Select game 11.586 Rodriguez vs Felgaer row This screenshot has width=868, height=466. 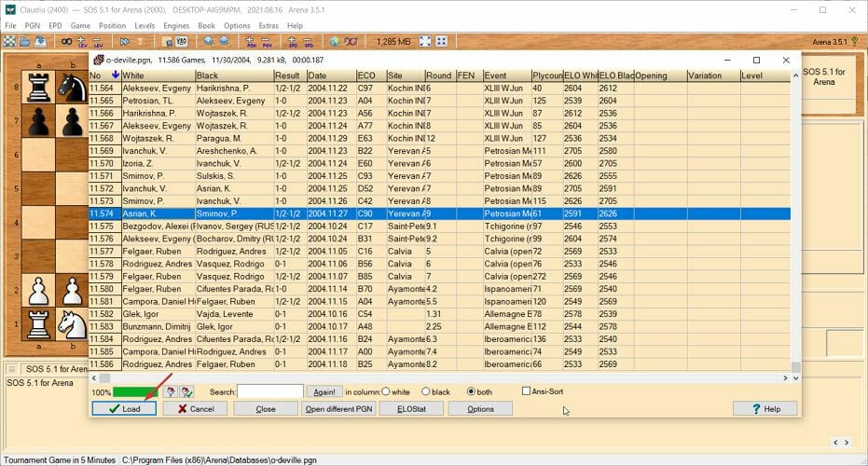[x=439, y=364]
